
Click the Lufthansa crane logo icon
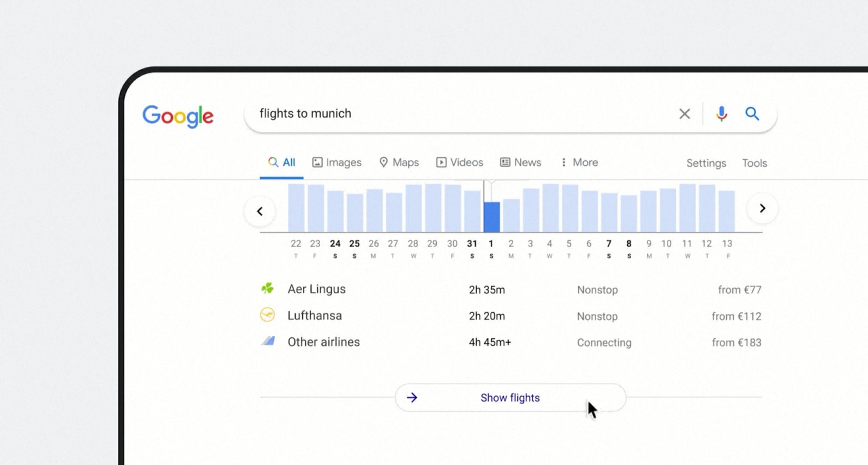point(267,315)
